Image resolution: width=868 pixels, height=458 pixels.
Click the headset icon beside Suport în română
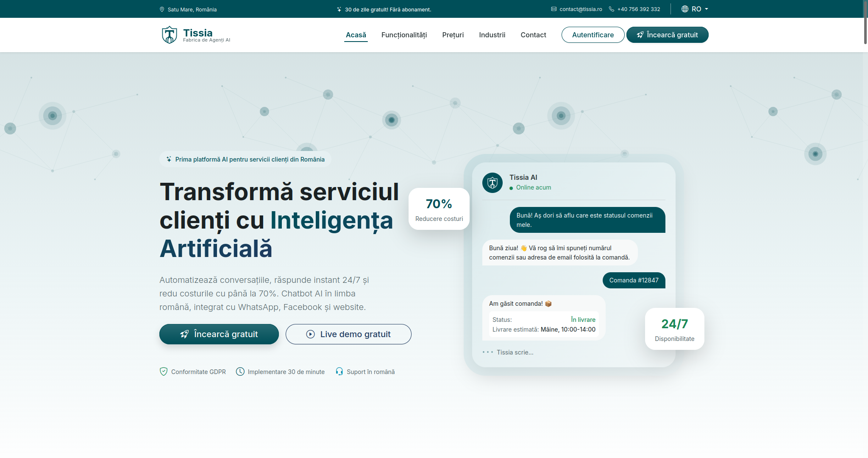[339, 371]
